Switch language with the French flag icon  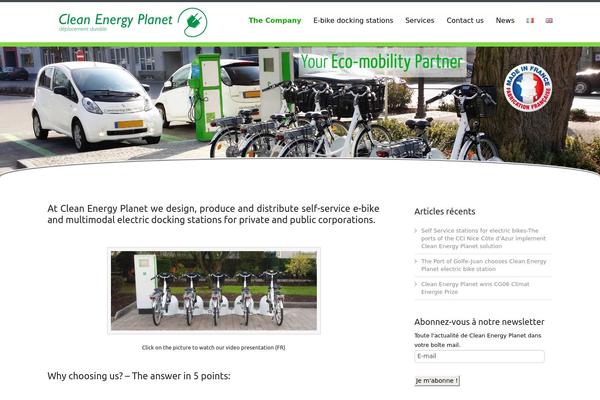point(530,20)
